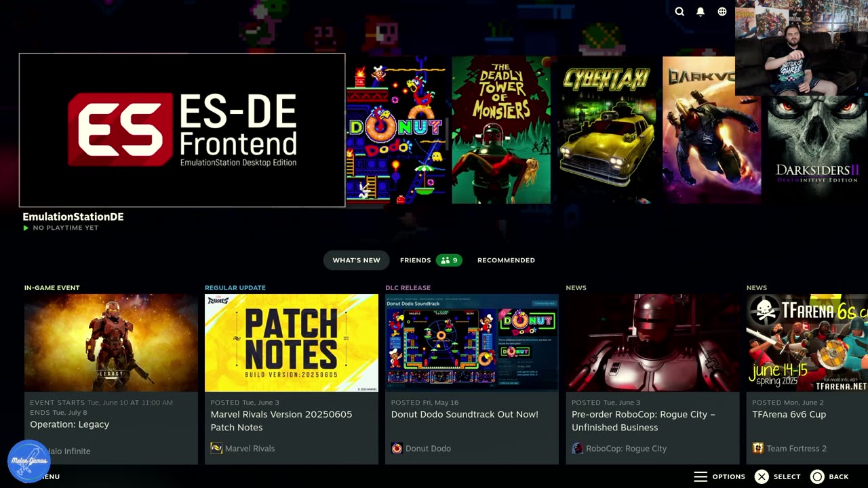868x488 pixels.
Task: Click the Donut Dodo game icon
Action: click(x=397, y=448)
